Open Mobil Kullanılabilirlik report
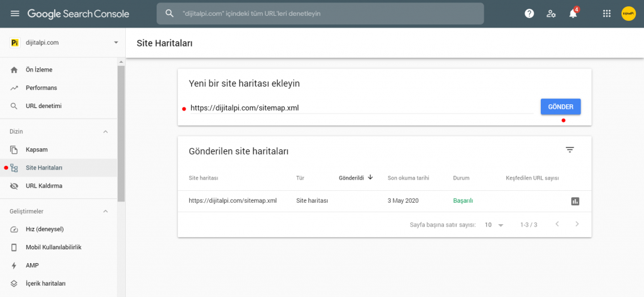 [x=53, y=247]
